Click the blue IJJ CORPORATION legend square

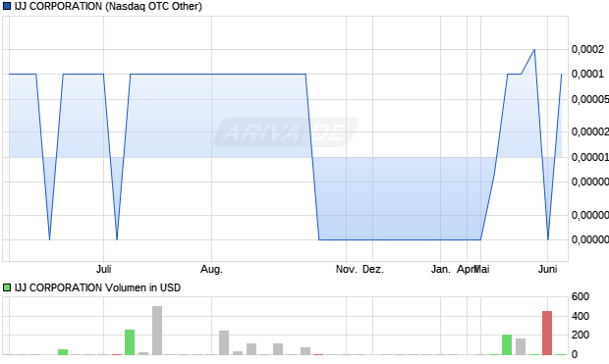[x=7, y=6]
